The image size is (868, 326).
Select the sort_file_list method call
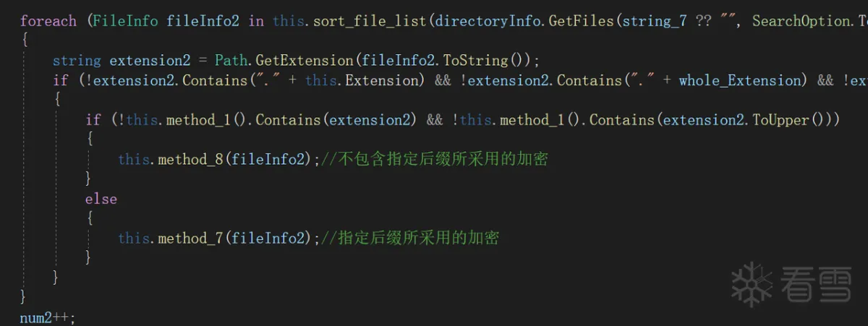click(370, 21)
